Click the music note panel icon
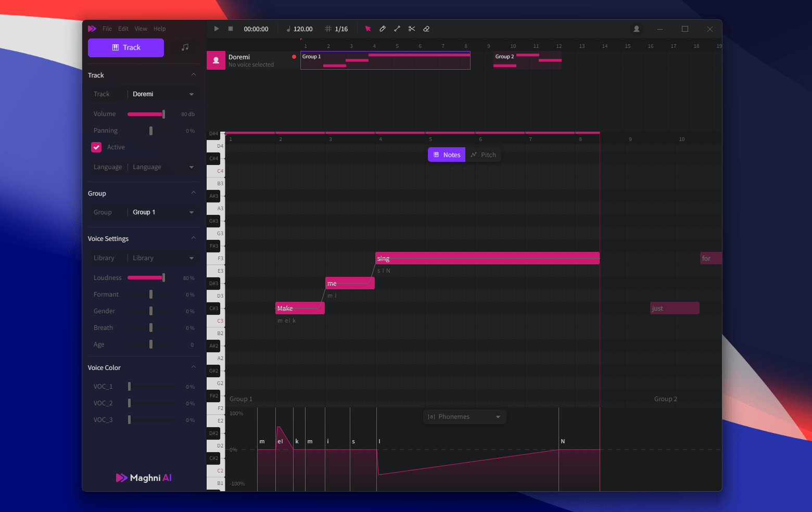 point(185,47)
